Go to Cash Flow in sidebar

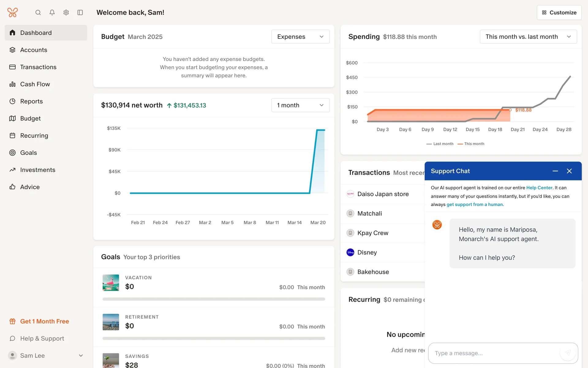(35, 84)
